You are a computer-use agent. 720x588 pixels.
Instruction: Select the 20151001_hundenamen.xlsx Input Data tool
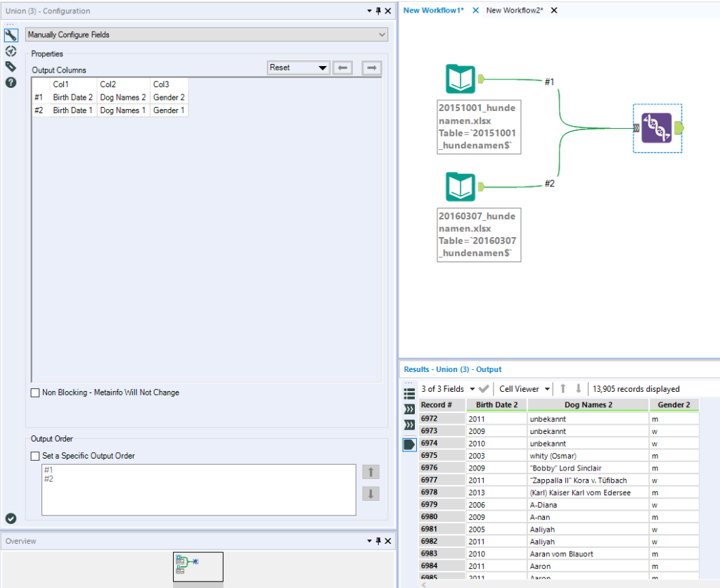[x=461, y=79]
